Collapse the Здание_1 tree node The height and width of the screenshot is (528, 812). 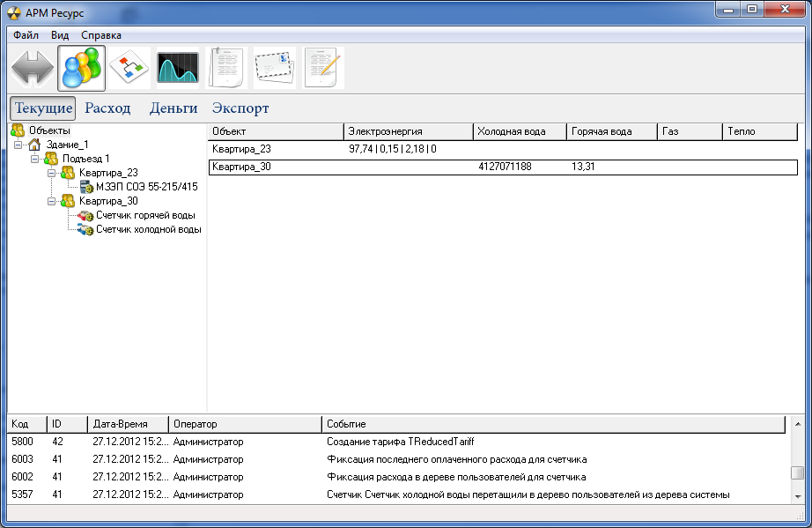[18, 145]
